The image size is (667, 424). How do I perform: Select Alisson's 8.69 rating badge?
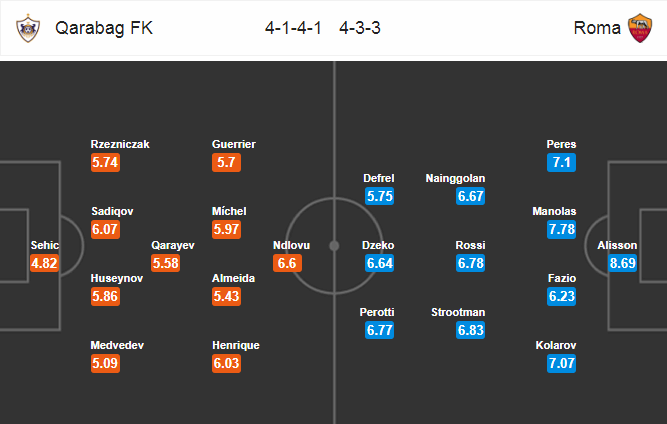pyautogui.click(x=622, y=263)
